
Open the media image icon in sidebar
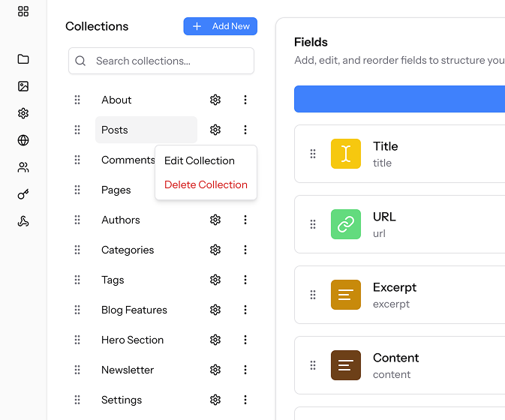click(x=23, y=86)
